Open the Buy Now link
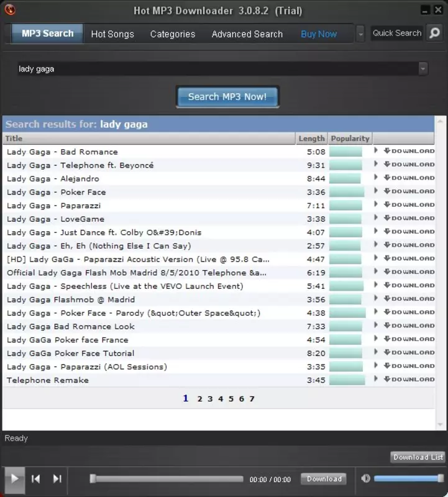Image resolution: width=448 pixels, height=497 pixels. point(319,34)
